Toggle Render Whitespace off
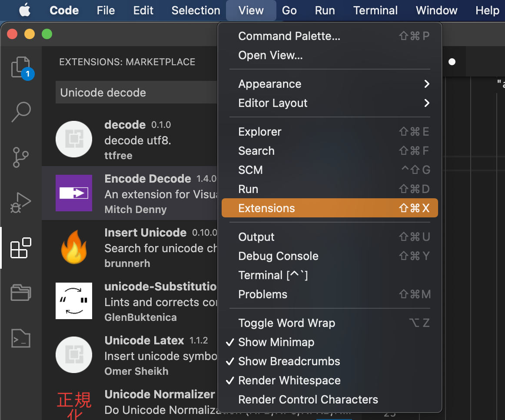This screenshot has height=420, width=505. point(289,380)
